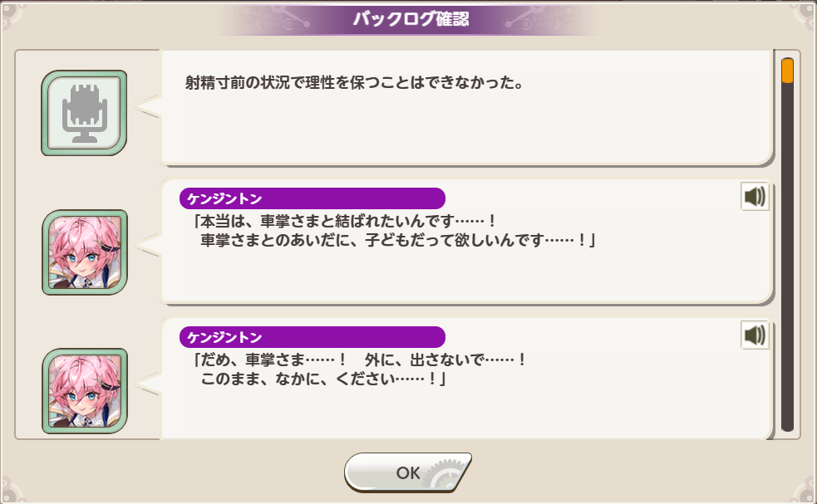The height and width of the screenshot is (504, 817).
Task: Click the バックログ確認 title header
Action: click(x=410, y=20)
